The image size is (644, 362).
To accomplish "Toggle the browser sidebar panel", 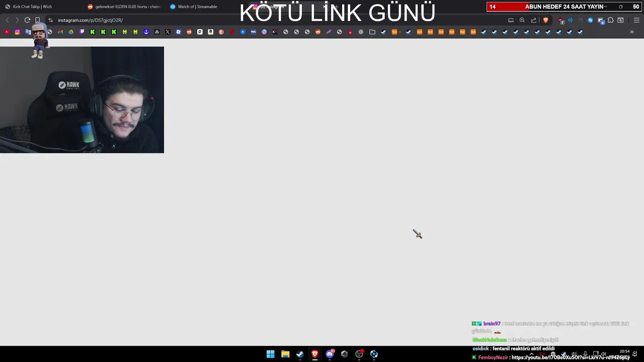I will tap(620, 20).
